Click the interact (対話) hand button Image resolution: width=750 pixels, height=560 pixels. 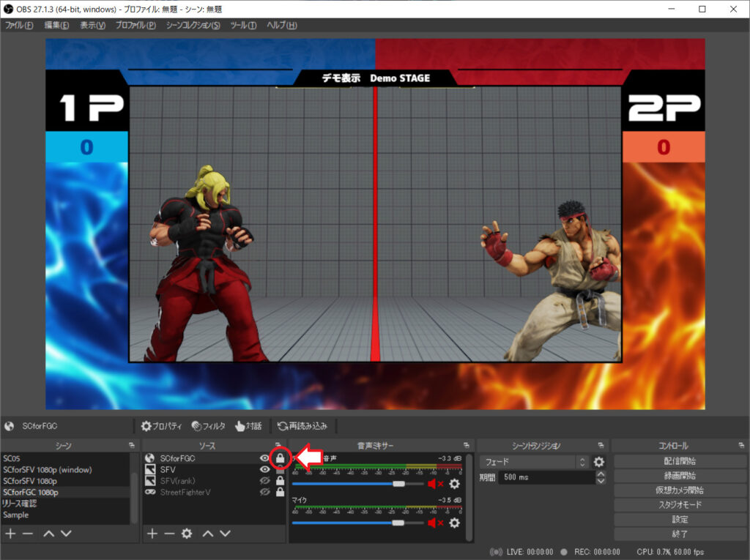[249, 425]
